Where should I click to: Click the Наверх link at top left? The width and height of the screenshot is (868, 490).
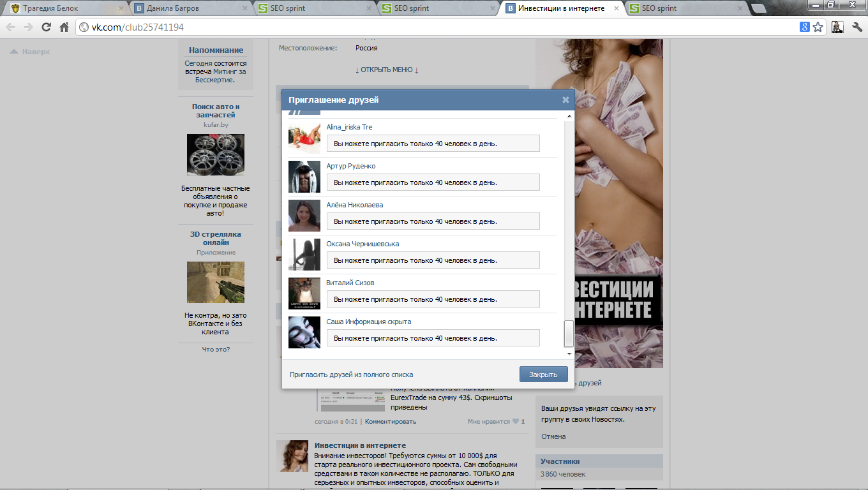[x=30, y=52]
